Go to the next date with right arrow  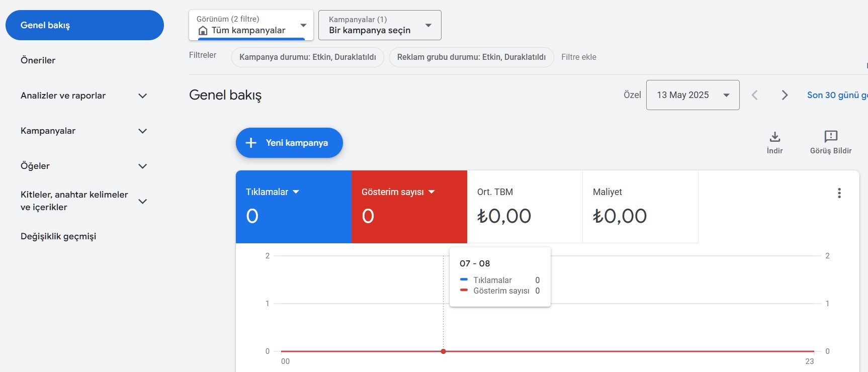tap(785, 95)
